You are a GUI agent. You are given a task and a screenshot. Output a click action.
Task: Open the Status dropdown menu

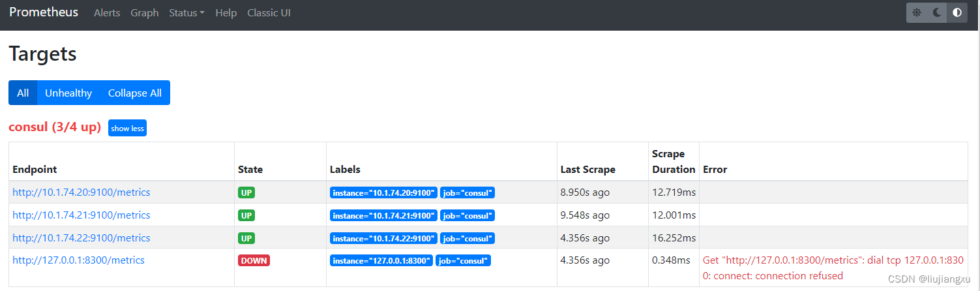point(186,13)
